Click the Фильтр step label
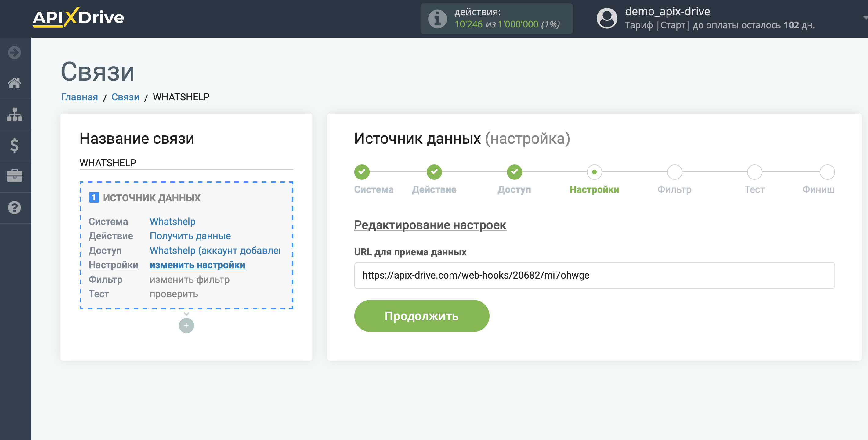Image resolution: width=868 pixels, height=440 pixels. coord(675,189)
